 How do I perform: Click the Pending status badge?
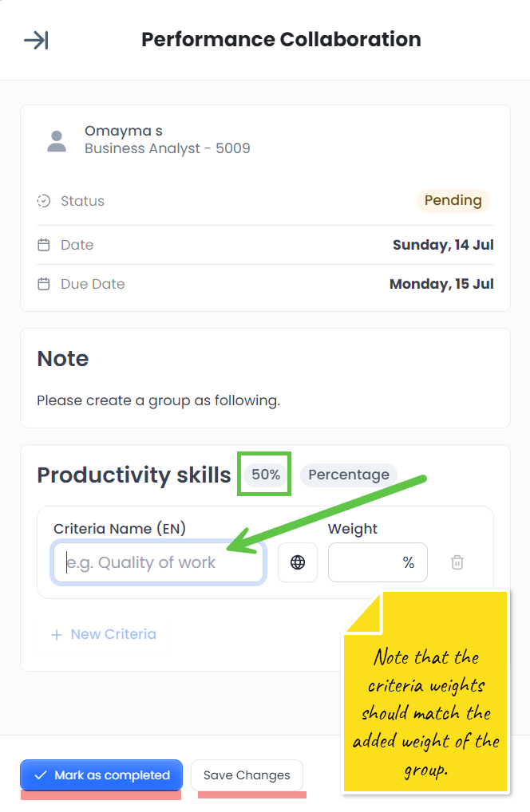[x=453, y=200]
